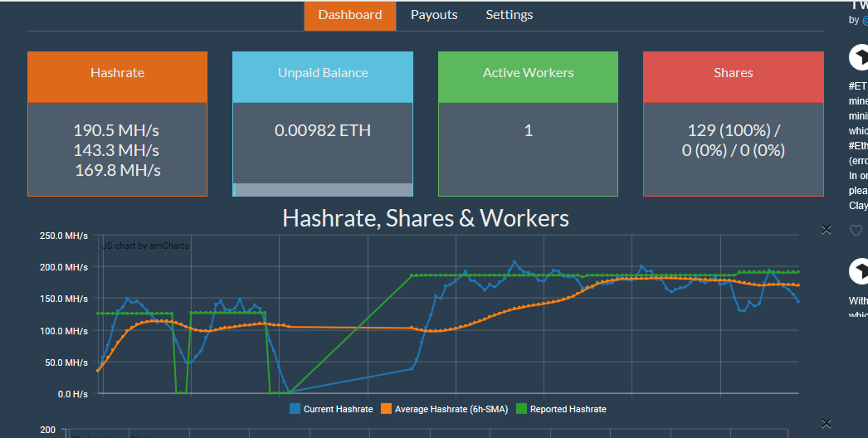This screenshot has width=868, height=438.
Task: Click the 0.00982 ETH balance value
Action: pyautogui.click(x=323, y=130)
